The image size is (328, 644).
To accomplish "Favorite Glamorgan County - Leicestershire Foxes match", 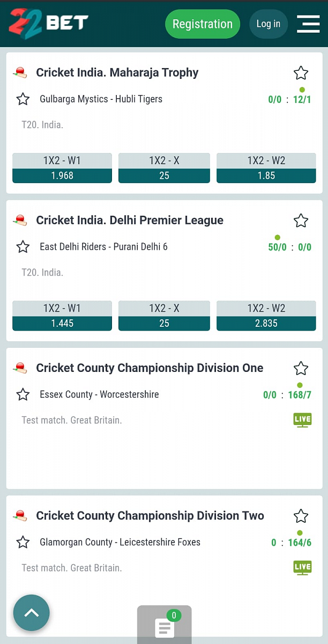I will [x=23, y=542].
